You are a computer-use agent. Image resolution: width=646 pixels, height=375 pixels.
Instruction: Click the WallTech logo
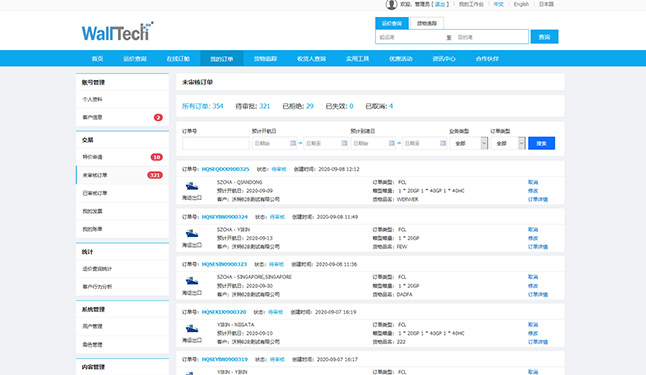coord(117,32)
